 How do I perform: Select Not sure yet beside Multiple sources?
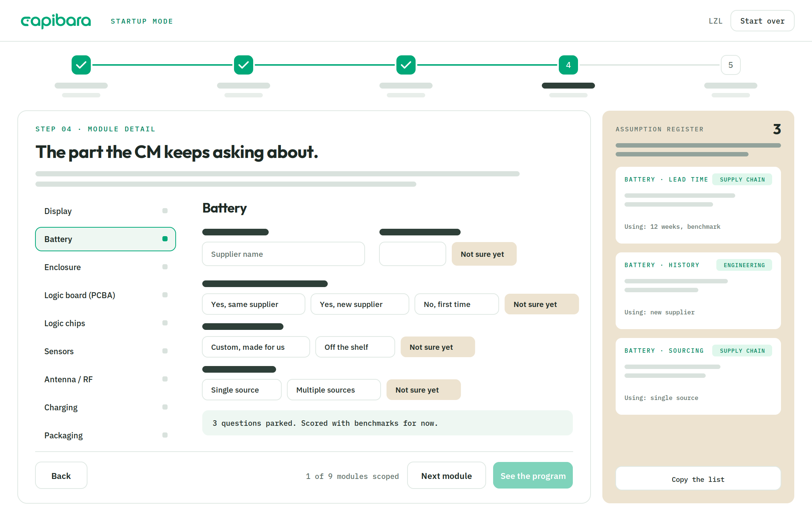point(423,390)
